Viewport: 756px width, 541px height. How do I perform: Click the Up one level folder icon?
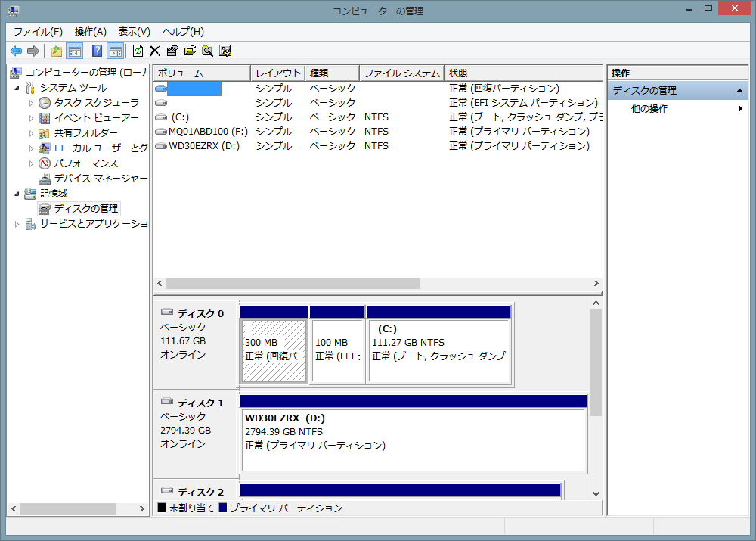coord(57,51)
